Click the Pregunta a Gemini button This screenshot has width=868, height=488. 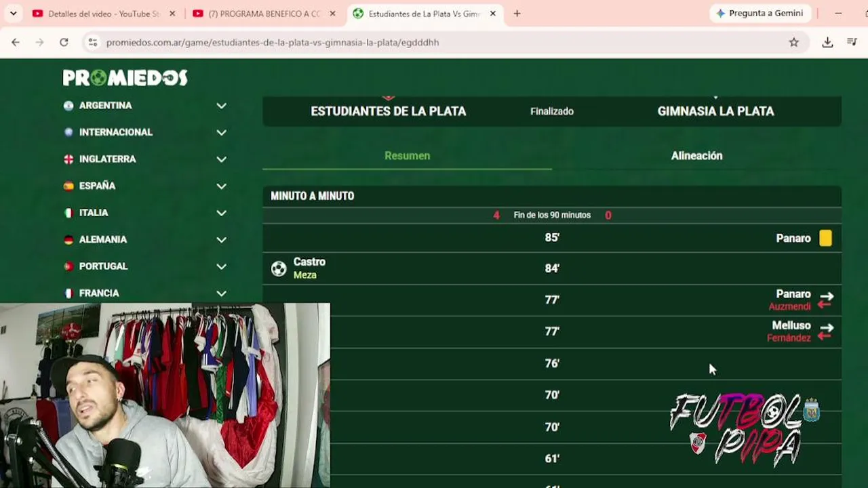click(759, 14)
